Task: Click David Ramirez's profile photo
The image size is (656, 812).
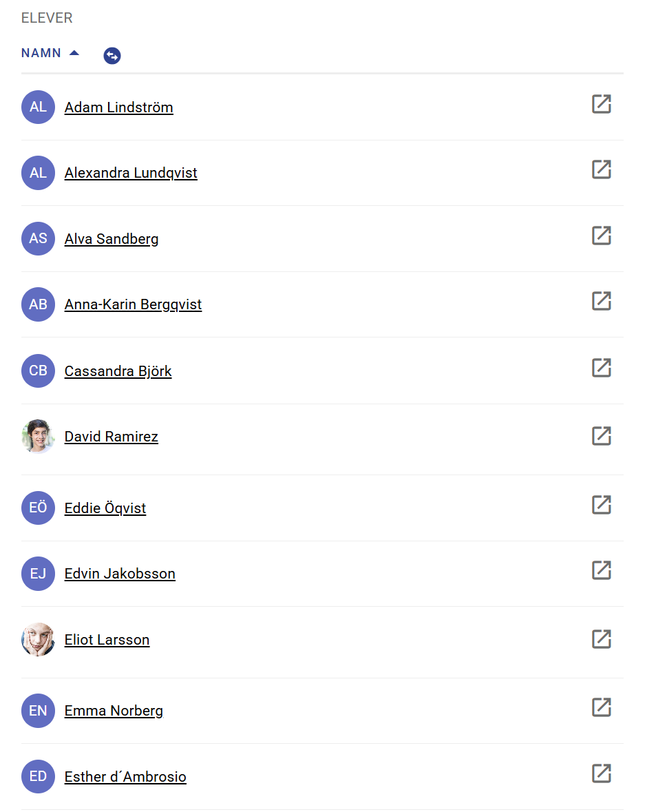Action: tap(38, 437)
